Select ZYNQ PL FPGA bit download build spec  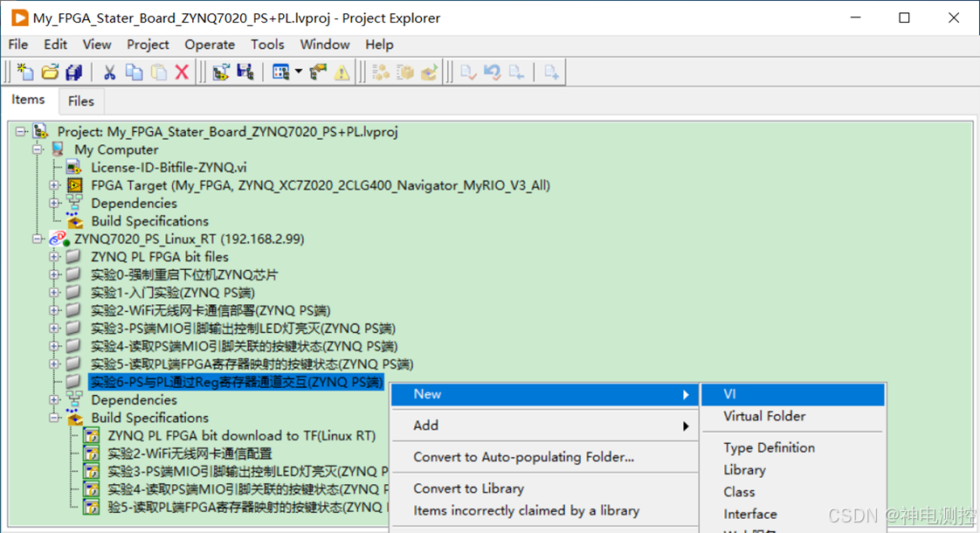241,435
